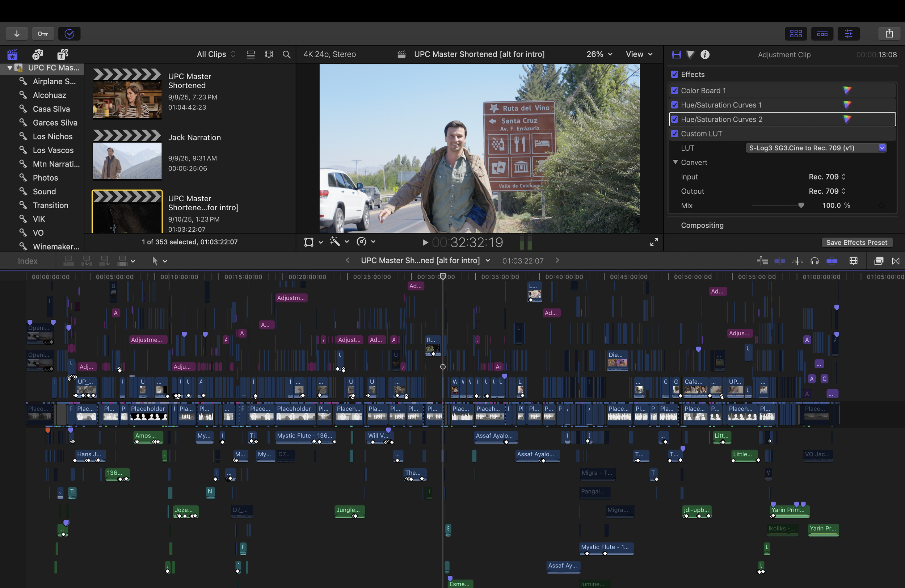Toggle skimming in the timeline toolbar
The width and height of the screenshot is (905, 588).
779,261
